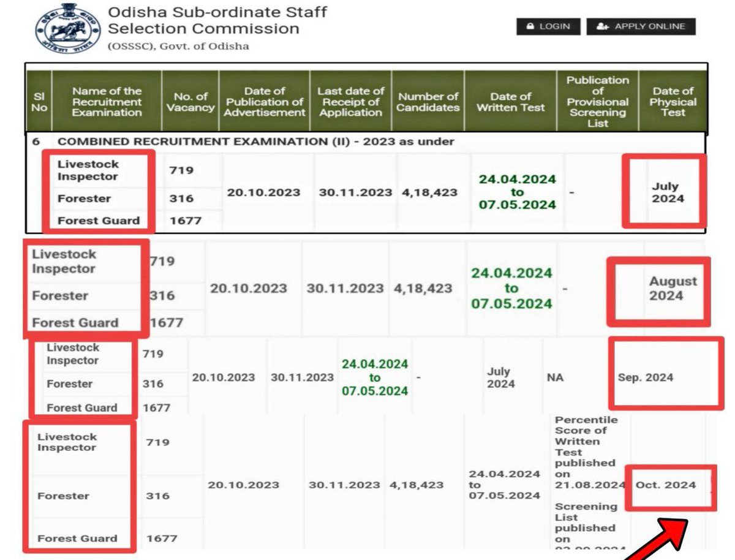Screen dimensions: 735x560
Task: Click the 'Oct. 2024' cell
Action: tap(666, 485)
